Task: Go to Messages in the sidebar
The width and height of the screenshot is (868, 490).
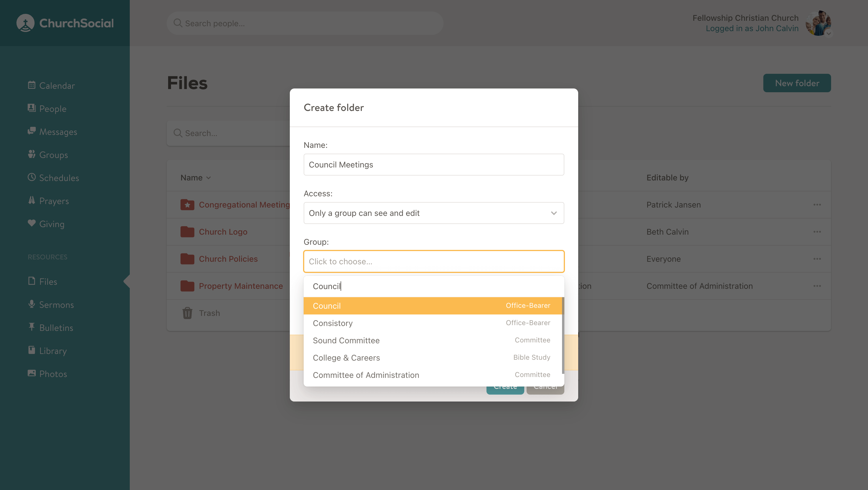Action: 52,132
